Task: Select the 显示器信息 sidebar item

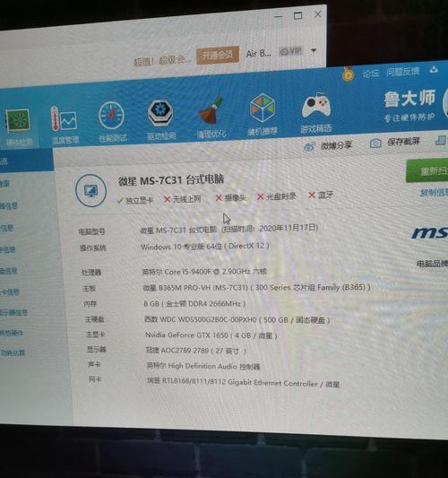Action: click(13, 312)
